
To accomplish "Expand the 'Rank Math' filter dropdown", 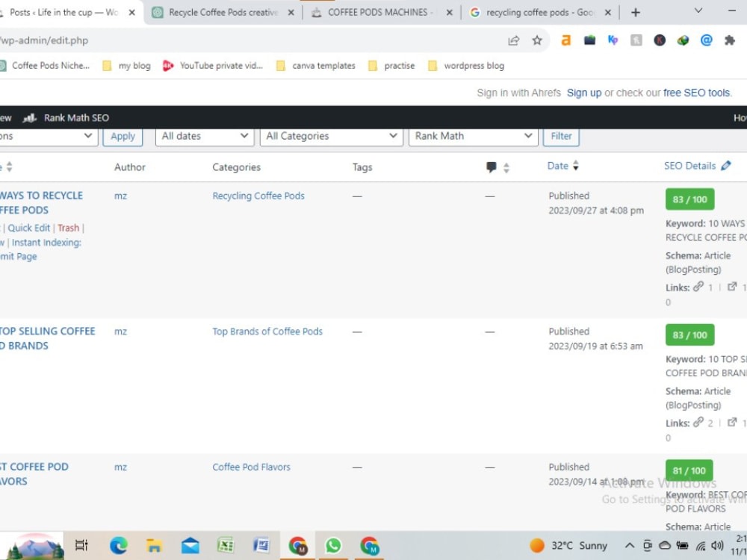I will tap(473, 136).
